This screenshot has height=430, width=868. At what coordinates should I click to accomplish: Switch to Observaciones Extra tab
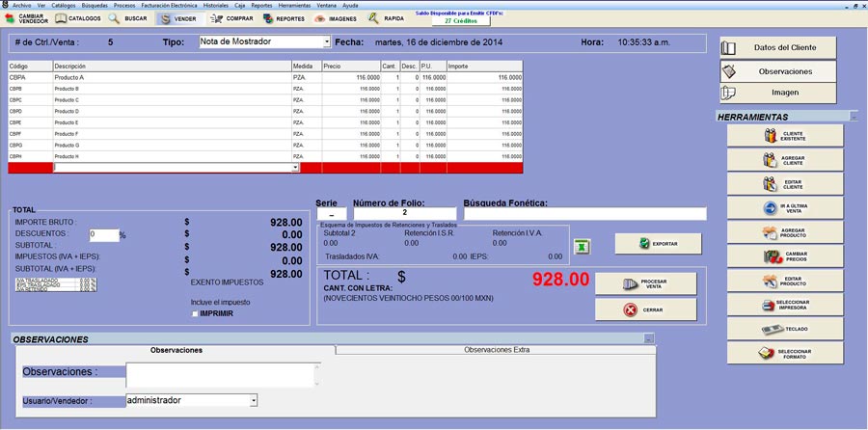point(496,350)
